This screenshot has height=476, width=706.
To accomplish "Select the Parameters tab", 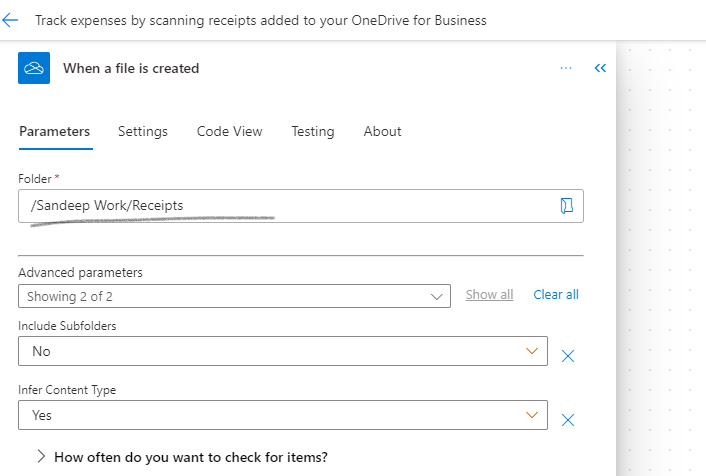I will (54, 131).
